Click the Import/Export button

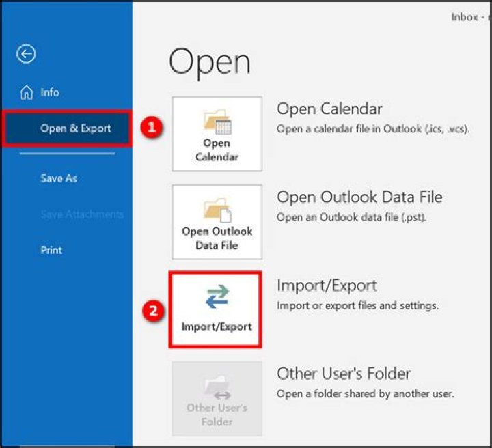point(215,310)
